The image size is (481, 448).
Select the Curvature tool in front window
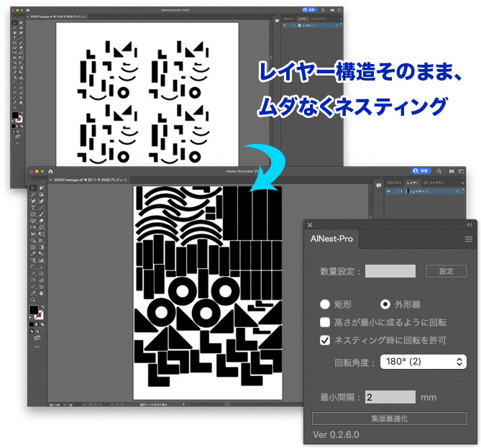point(42,201)
